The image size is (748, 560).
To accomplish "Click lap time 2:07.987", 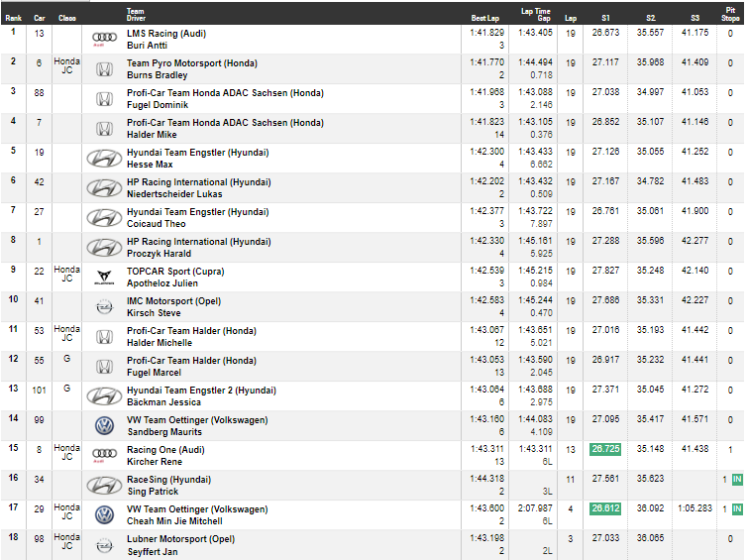I will 535,507.
